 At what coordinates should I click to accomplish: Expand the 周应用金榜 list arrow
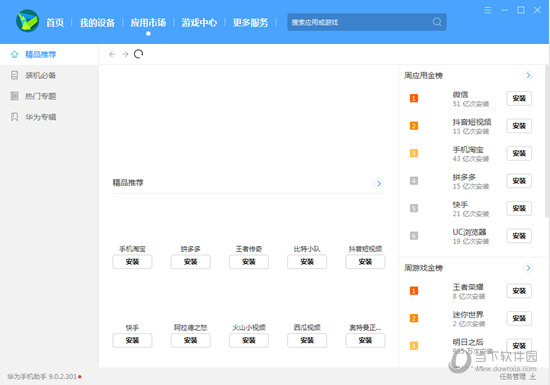pyautogui.click(x=528, y=75)
